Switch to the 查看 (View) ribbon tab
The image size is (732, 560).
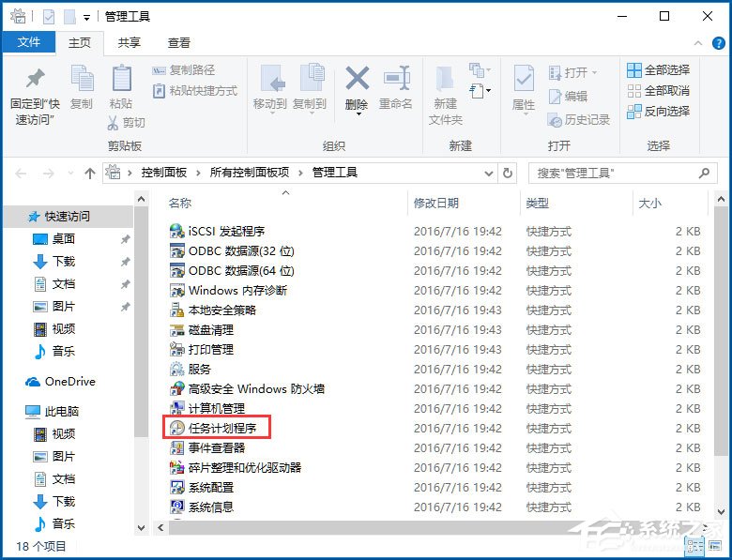[x=178, y=43]
